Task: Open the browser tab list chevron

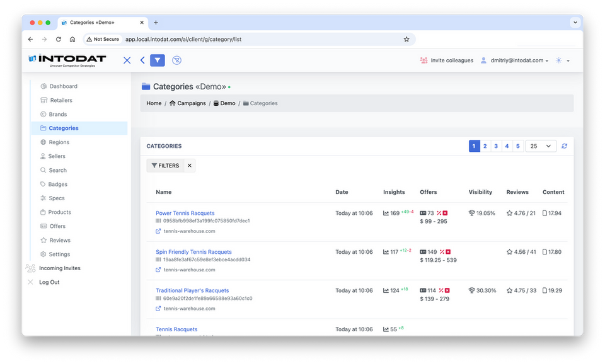Action: coord(575,23)
